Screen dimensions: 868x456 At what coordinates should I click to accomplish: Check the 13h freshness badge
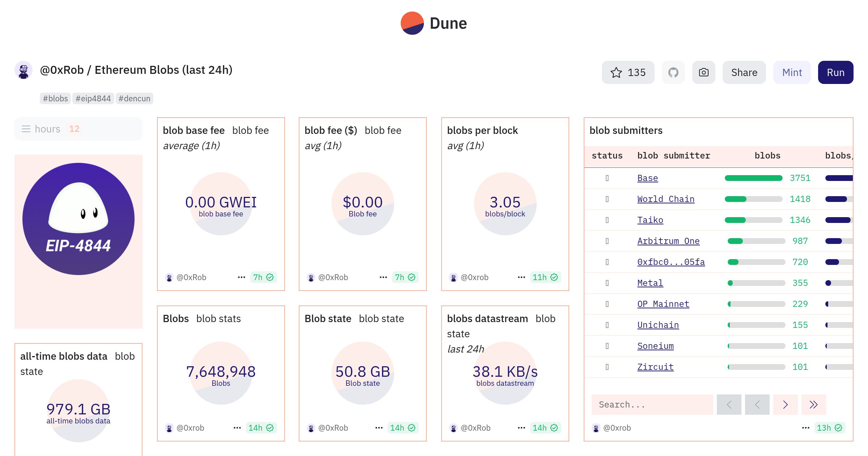[x=829, y=428]
